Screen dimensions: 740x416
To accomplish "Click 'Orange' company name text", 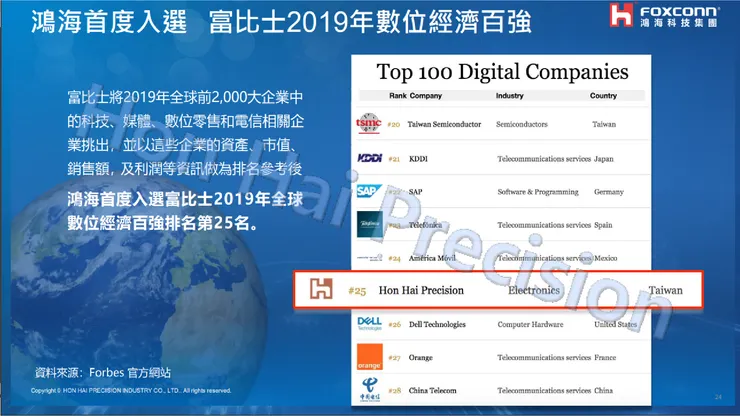I will pos(420,357).
